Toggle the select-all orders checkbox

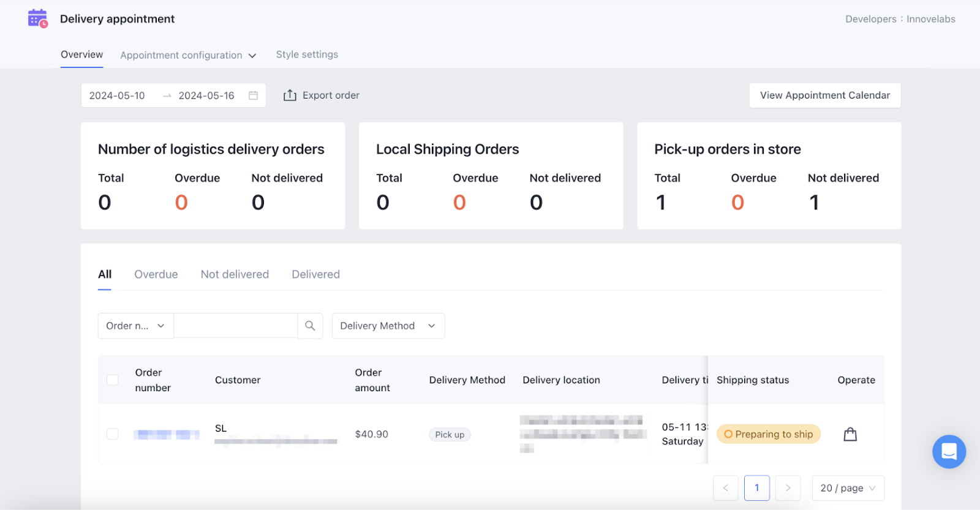coord(113,380)
